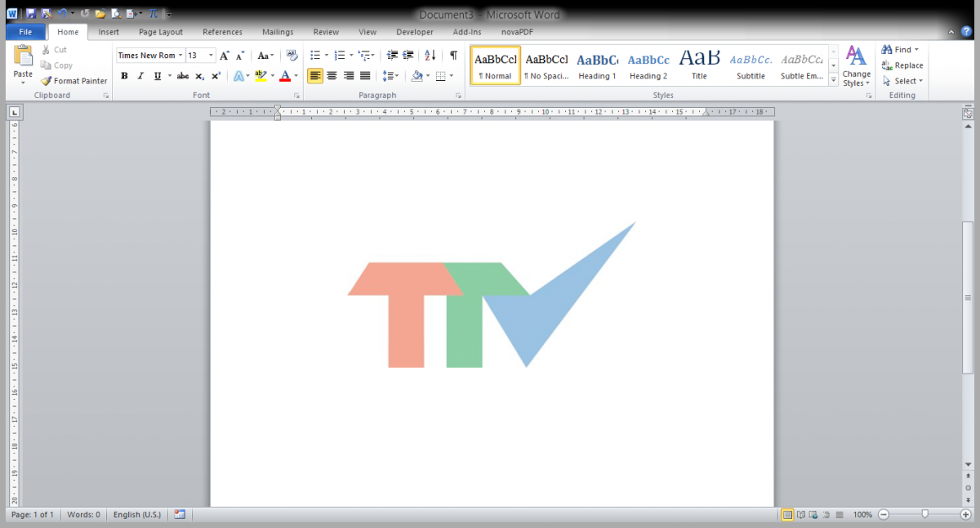Click the zoom slider handle

pos(924,515)
